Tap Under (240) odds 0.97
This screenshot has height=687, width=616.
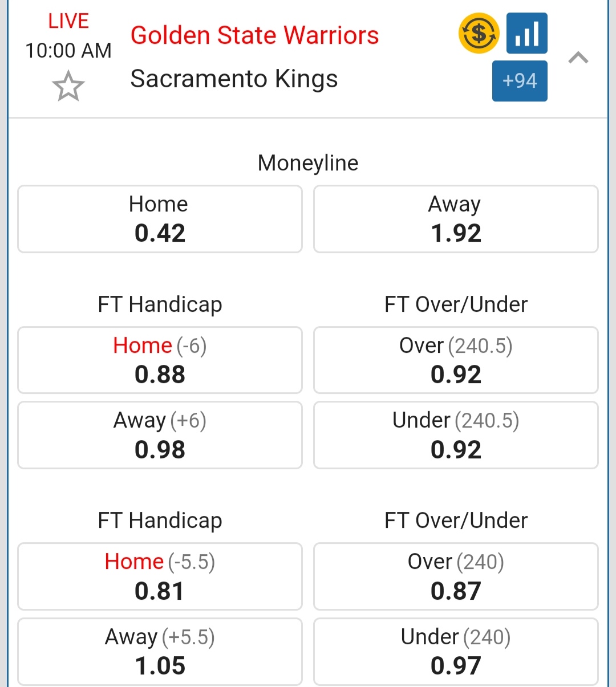pyautogui.click(x=456, y=652)
